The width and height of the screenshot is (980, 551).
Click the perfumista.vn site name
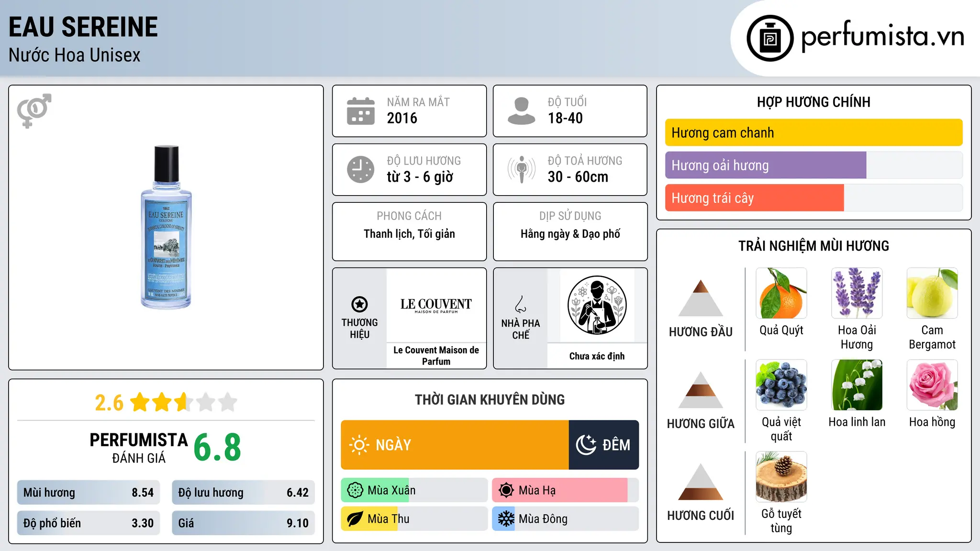coord(882,37)
